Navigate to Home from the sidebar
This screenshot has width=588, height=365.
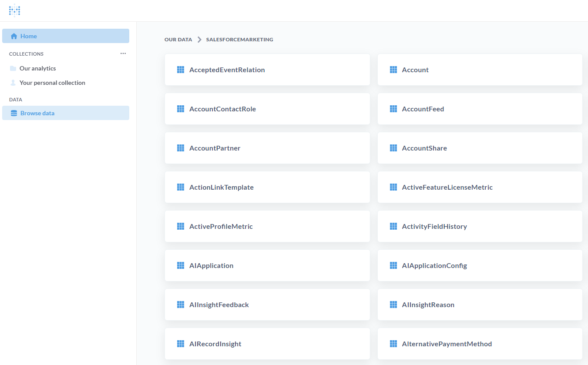(x=28, y=36)
